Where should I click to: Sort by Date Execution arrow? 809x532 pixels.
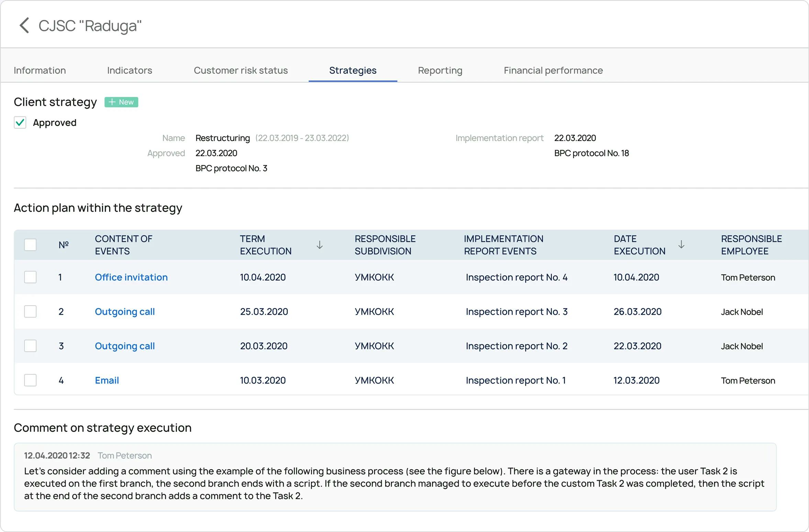click(681, 245)
